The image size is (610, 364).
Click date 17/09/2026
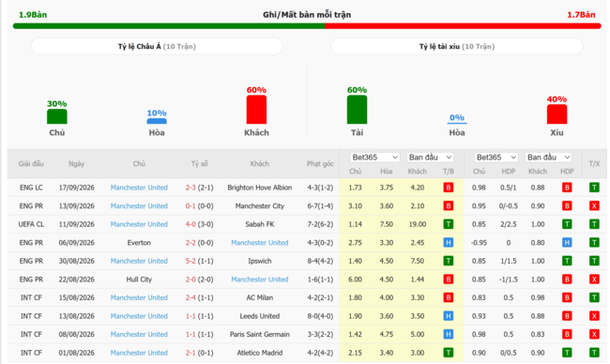pos(77,188)
